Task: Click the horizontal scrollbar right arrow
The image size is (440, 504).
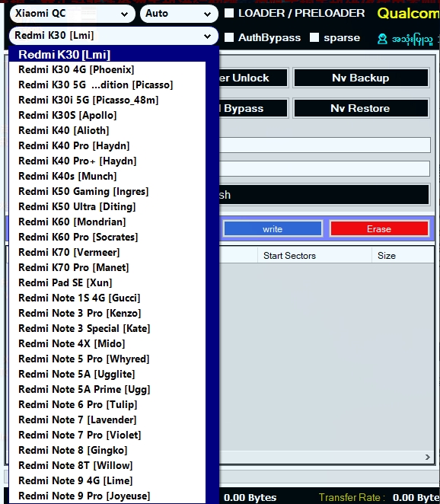Action: [x=428, y=457]
